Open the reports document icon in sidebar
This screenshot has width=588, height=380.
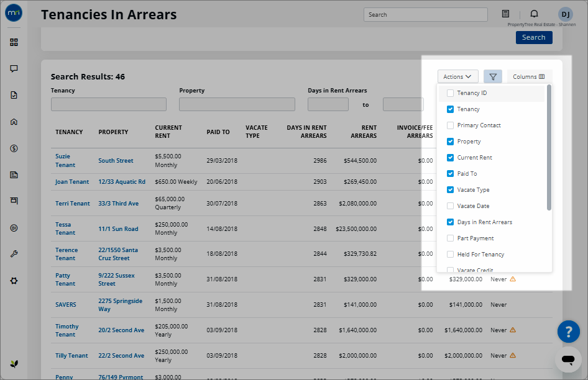(x=14, y=174)
